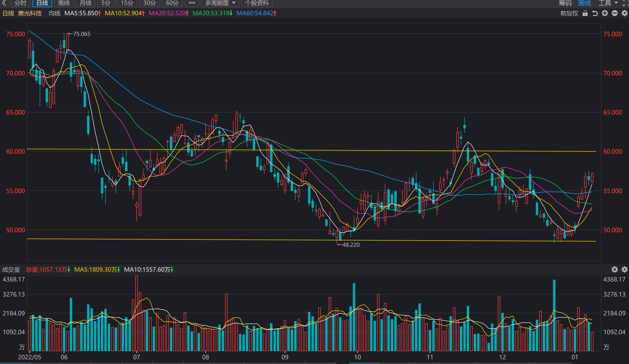
Task: Open the 个股资料 stock info button
Action: (257, 3)
